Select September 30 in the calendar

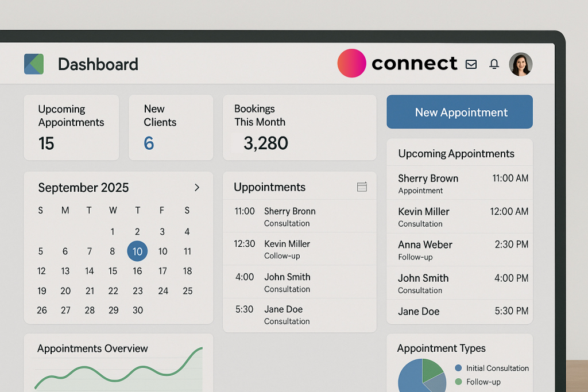pos(137,310)
